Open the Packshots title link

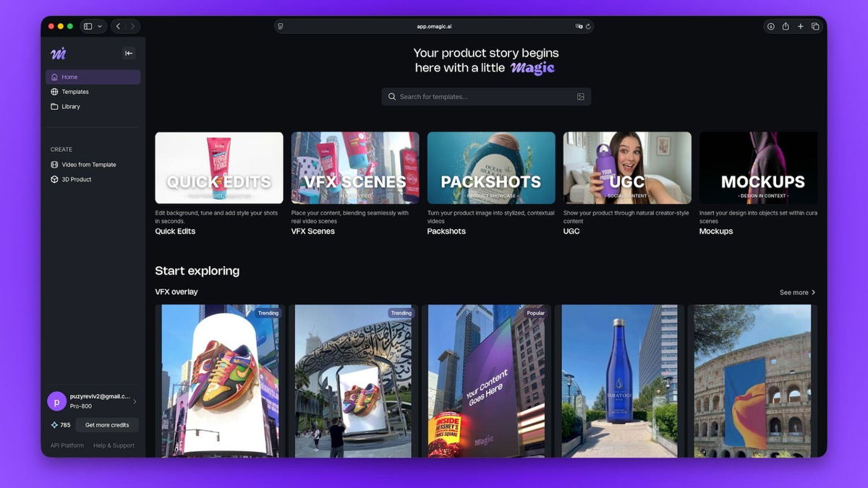click(x=446, y=231)
